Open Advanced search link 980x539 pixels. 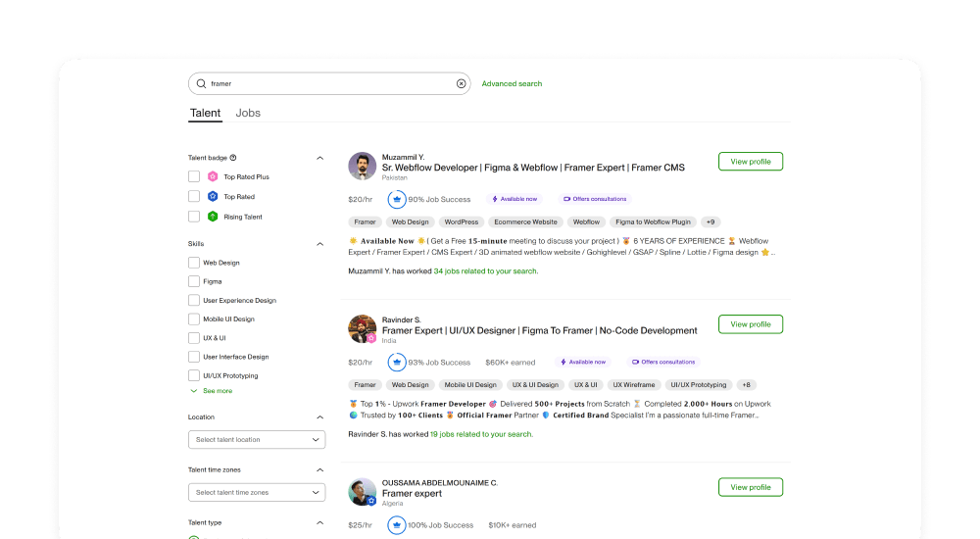pos(512,83)
